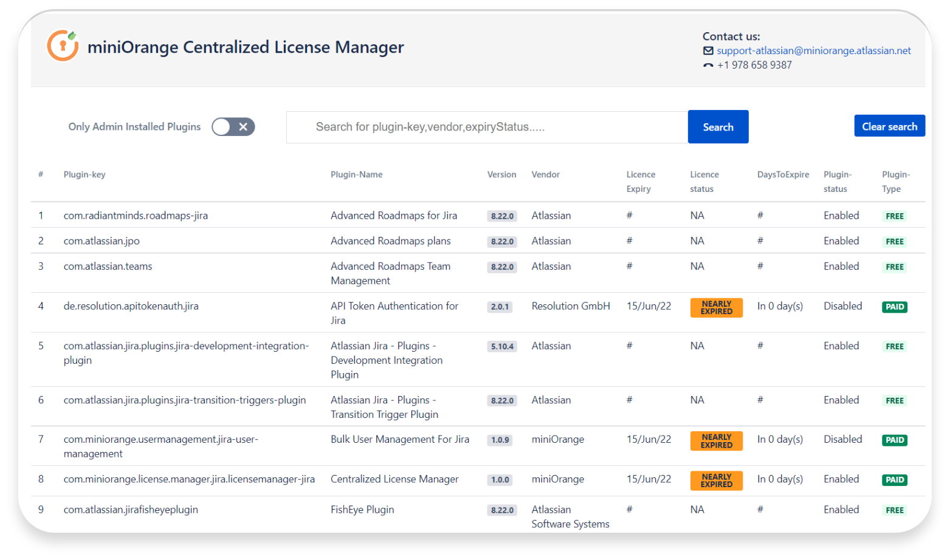
Task: Click the Plugin-Name column header
Action: point(357,175)
